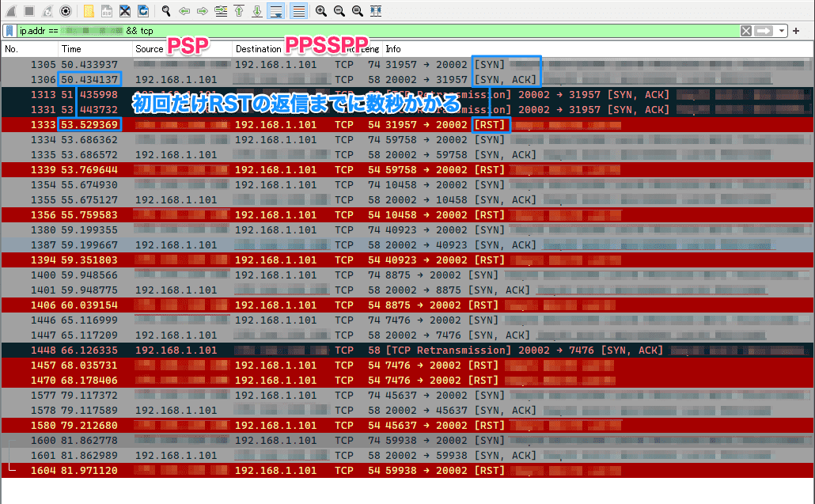
Task: Stop capturing packets with square icon
Action: pos(29,11)
